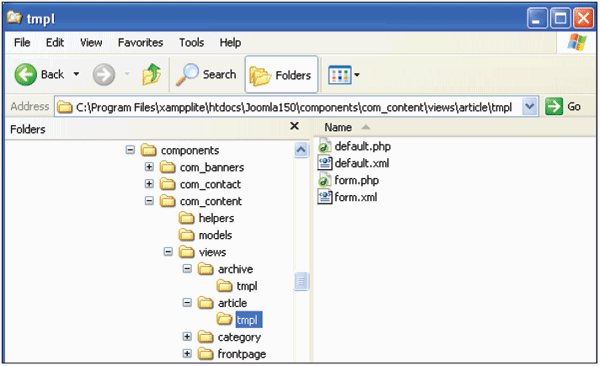This screenshot has width=600, height=366.
Task: Open Search with the magnifying glass icon
Action: (x=187, y=74)
